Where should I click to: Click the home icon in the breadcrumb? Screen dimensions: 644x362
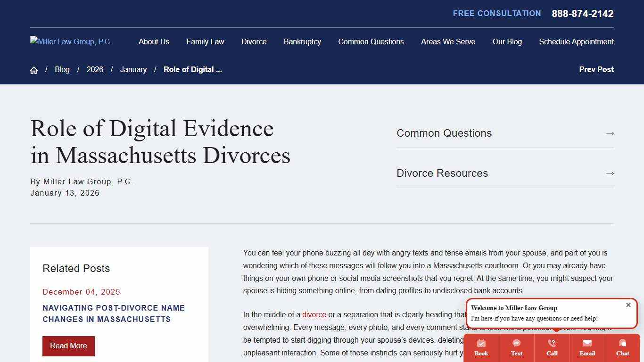(34, 69)
